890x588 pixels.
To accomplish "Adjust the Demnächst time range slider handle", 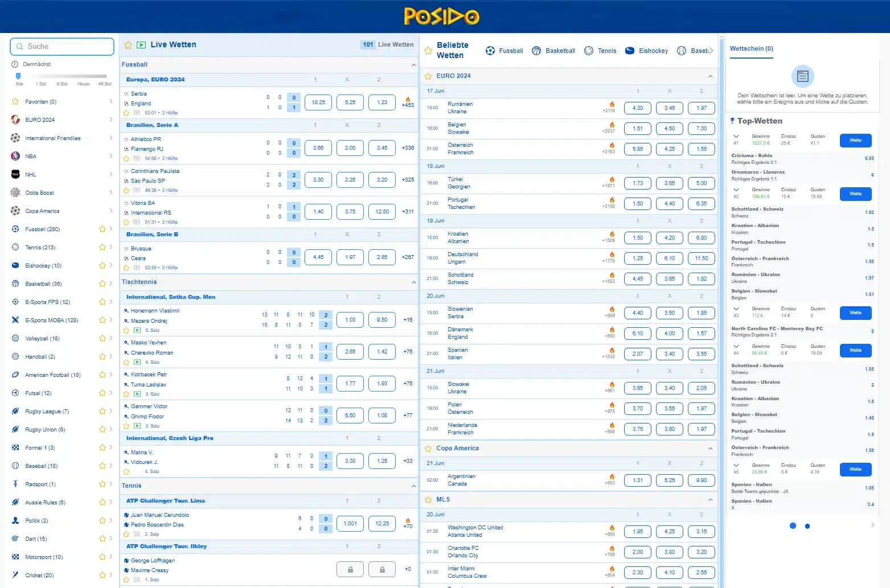I will tap(18, 76).
